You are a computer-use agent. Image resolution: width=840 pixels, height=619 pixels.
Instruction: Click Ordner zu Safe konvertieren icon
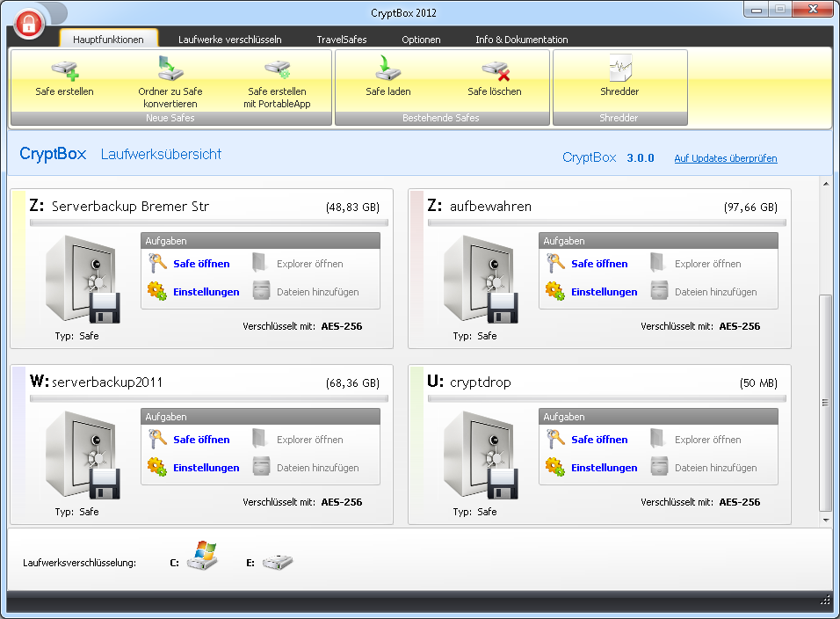coord(170,69)
